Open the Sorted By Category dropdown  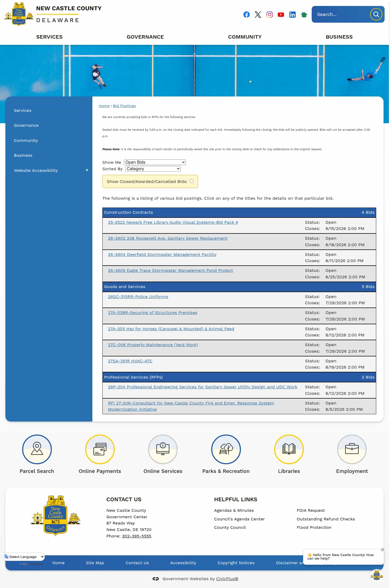153,169
